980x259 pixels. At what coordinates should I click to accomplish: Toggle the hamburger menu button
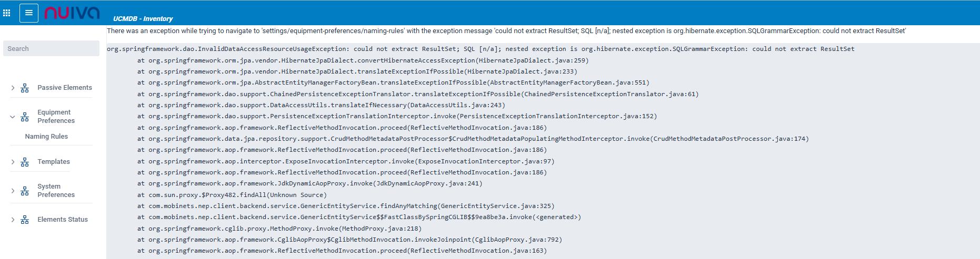(29, 13)
